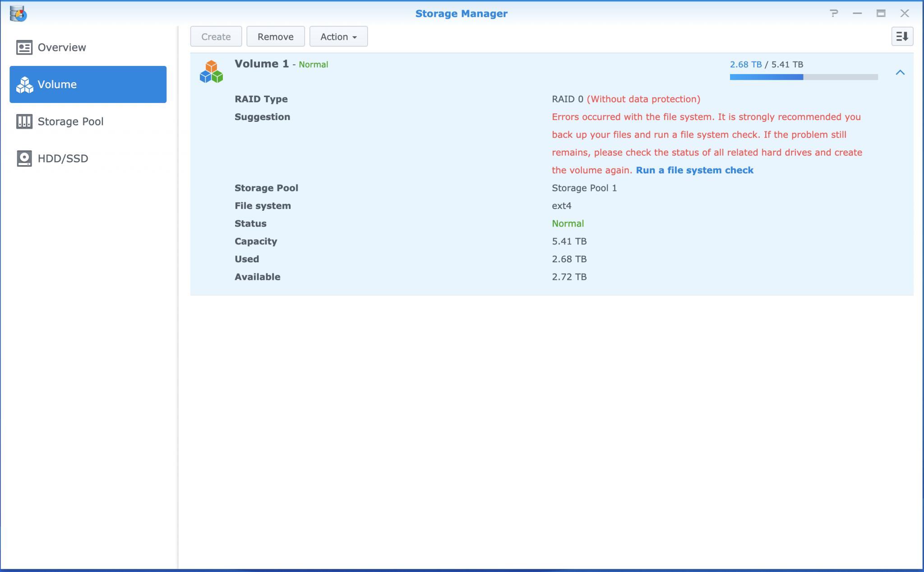924x572 pixels.
Task: Switch to Storage Pool section
Action: 88,121
